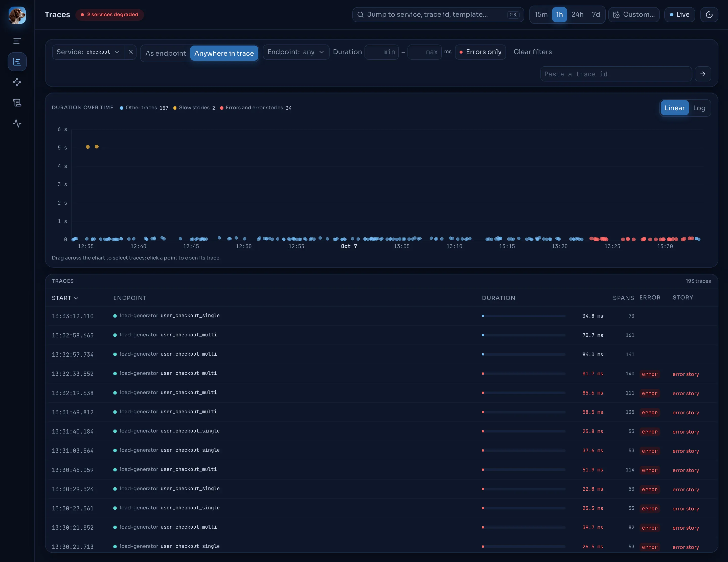Open the trace with 70.7 ms duration
728x562 pixels.
pyautogui.click(x=381, y=335)
